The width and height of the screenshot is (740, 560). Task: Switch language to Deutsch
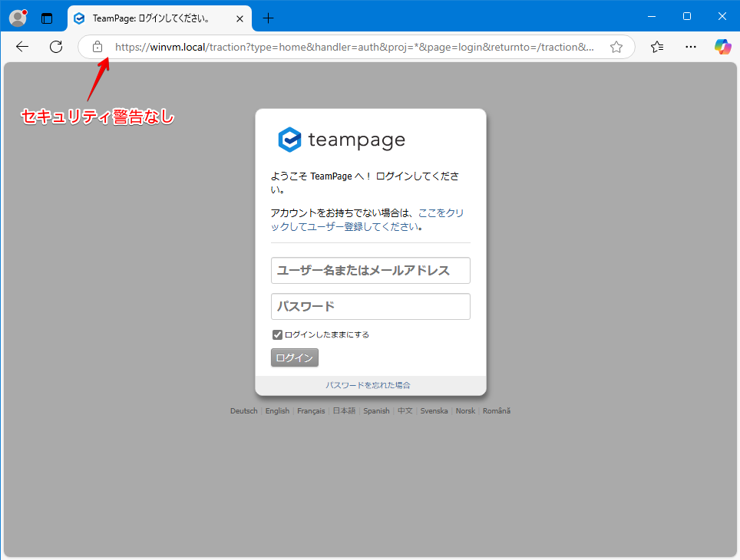[244, 411]
